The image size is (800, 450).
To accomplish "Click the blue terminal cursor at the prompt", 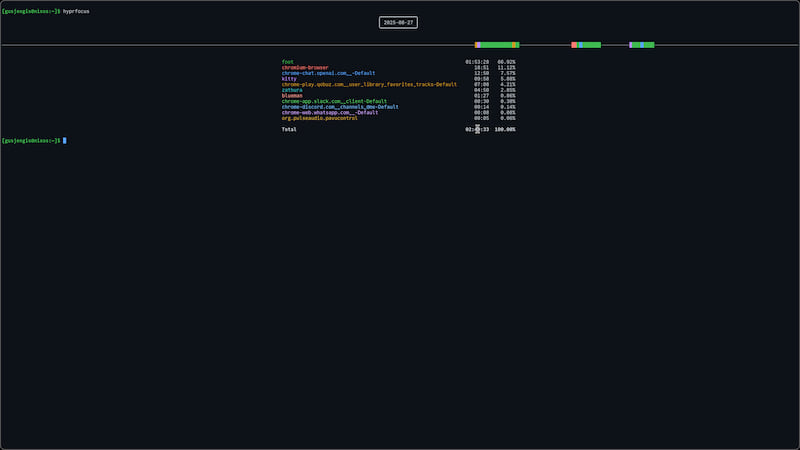I will coord(64,140).
